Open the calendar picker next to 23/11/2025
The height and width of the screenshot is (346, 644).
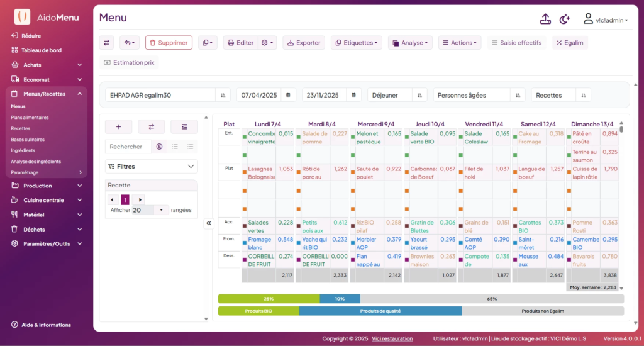pyautogui.click(x=353, y=95)
